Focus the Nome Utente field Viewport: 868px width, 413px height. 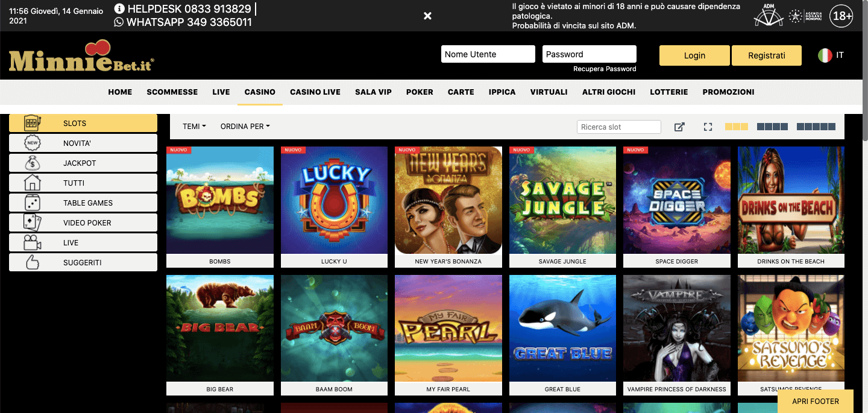coord(488,54)
